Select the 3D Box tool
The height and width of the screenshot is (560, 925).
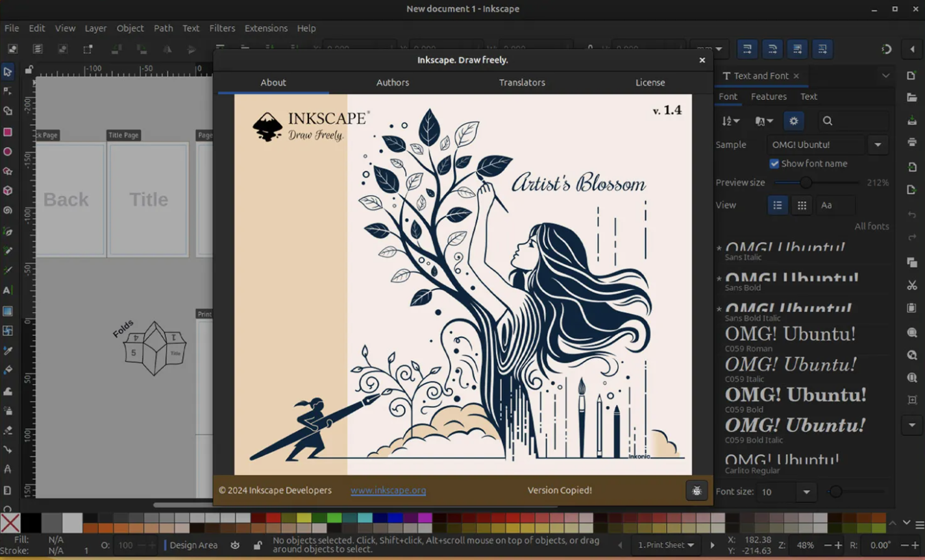point(7,191)
